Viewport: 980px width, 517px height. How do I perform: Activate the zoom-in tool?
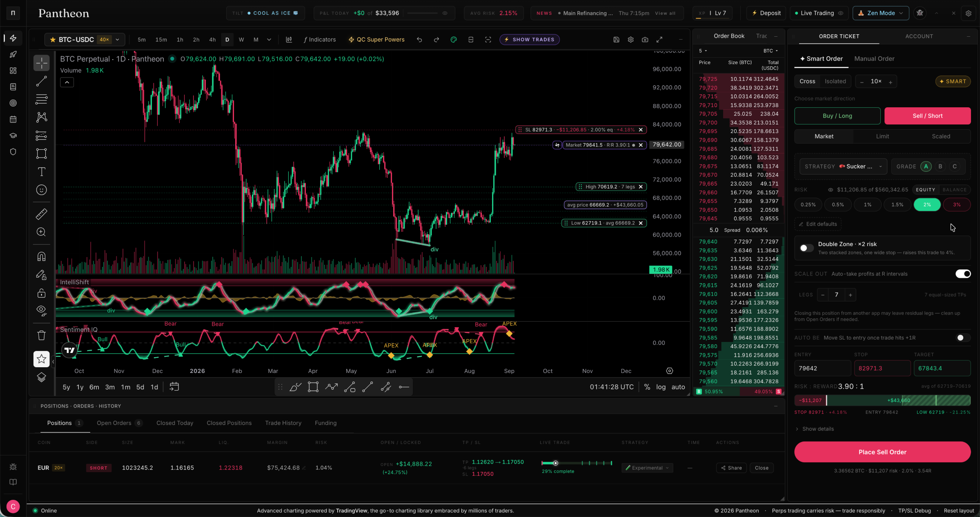[x=41, y=232]
